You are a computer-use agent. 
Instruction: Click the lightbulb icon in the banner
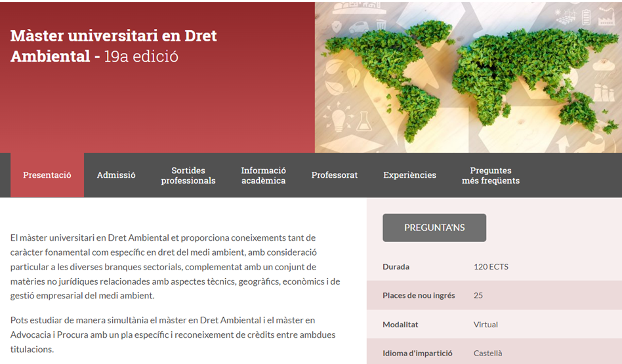coord(338,119)
